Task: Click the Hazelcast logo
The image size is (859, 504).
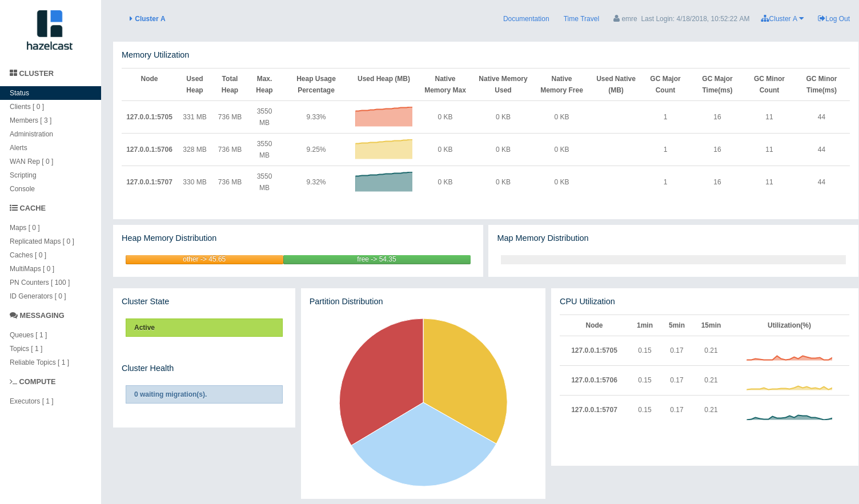Action: click(x=50, y=30)
